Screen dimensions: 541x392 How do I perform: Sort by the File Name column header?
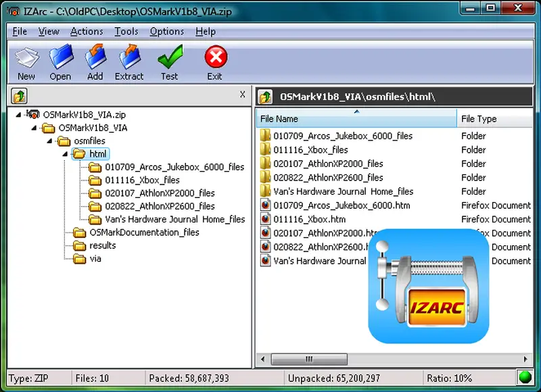pyautogui.click(x=356, y=118)
